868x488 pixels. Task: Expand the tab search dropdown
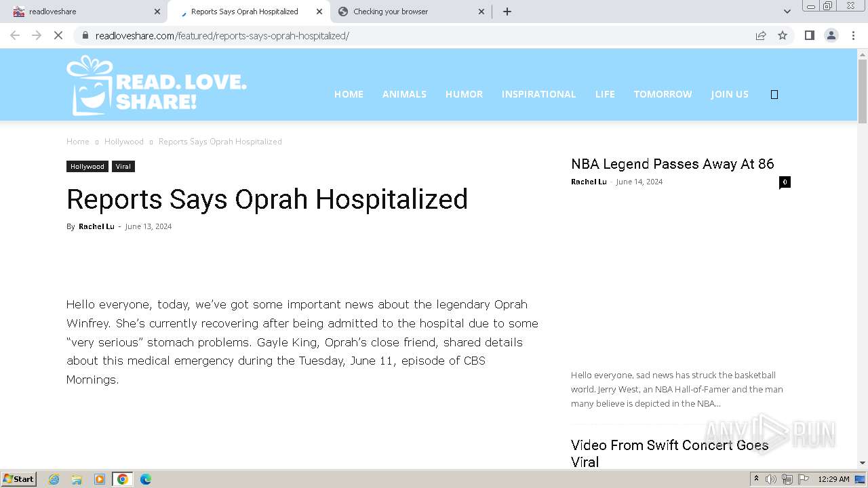787,12
